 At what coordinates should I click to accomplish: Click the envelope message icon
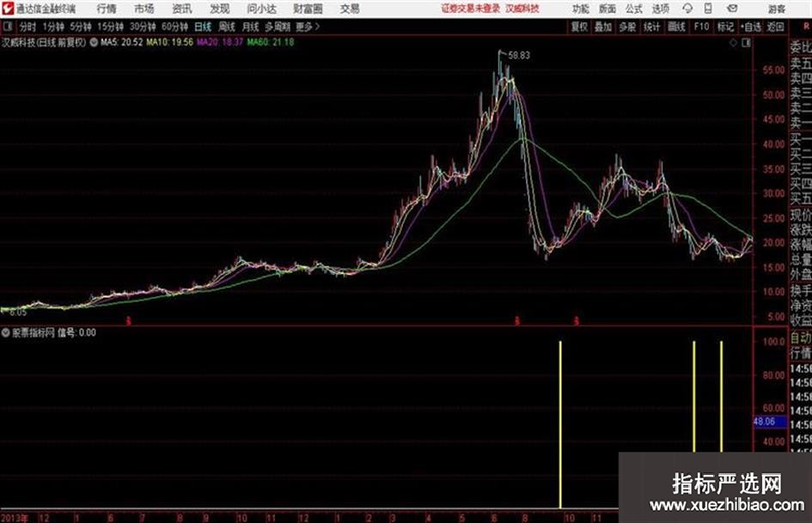tap(732, 9)
